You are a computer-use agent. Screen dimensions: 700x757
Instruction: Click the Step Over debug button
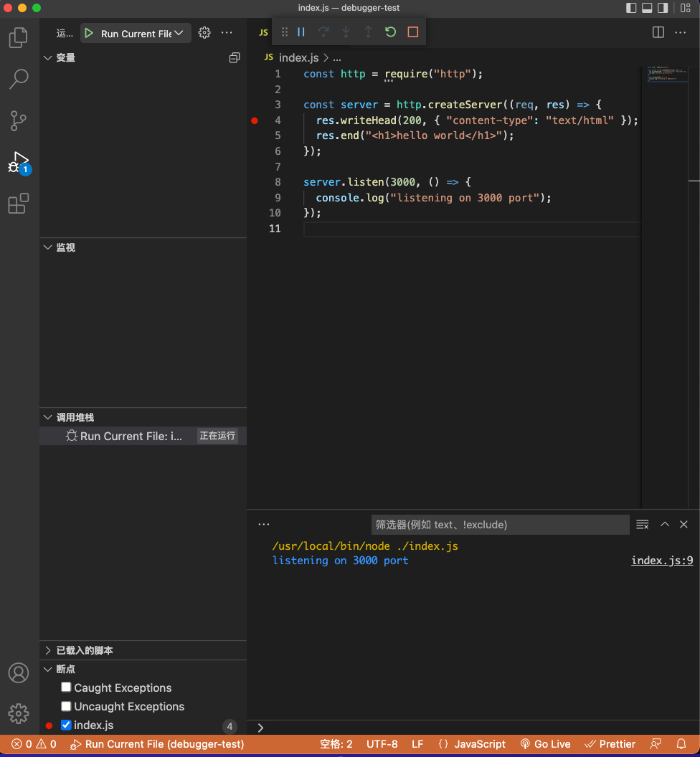[323, 32]
